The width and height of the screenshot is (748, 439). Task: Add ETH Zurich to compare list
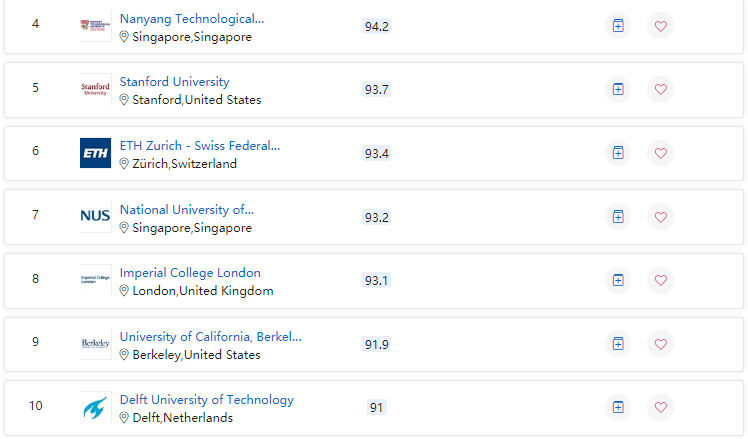(618, 153)
